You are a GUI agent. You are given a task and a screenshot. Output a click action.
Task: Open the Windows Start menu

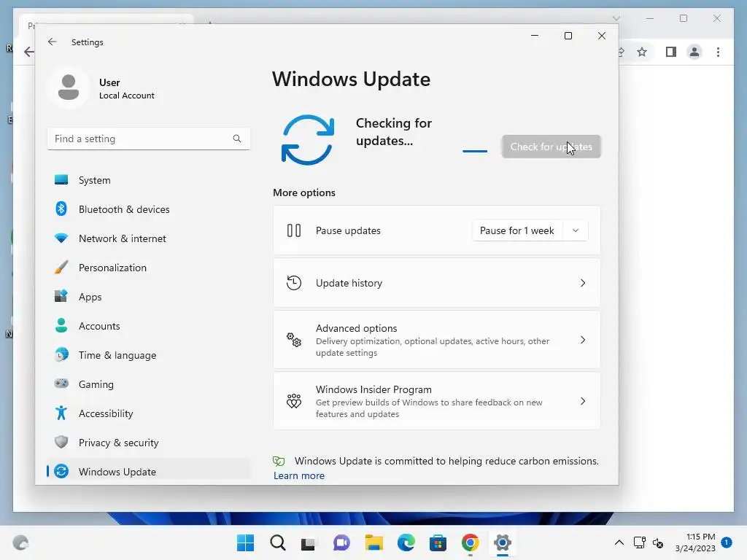tap(245, 542)
